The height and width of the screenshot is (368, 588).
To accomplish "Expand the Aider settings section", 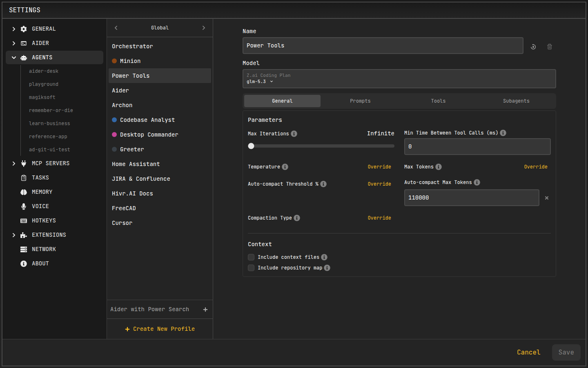I will (x=14, y=43).
